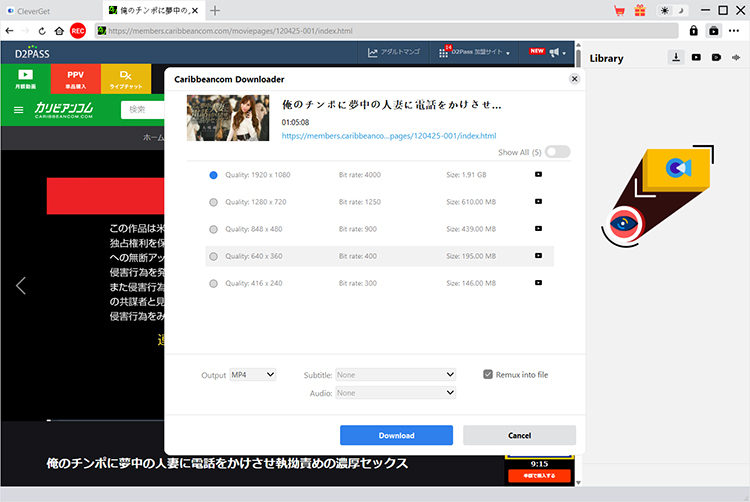Open the gift box icon
750x502 pixels.
(640, 11)
